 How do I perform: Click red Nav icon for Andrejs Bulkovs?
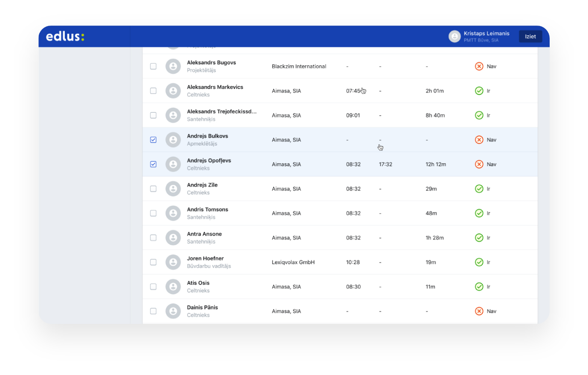point(479,140)
